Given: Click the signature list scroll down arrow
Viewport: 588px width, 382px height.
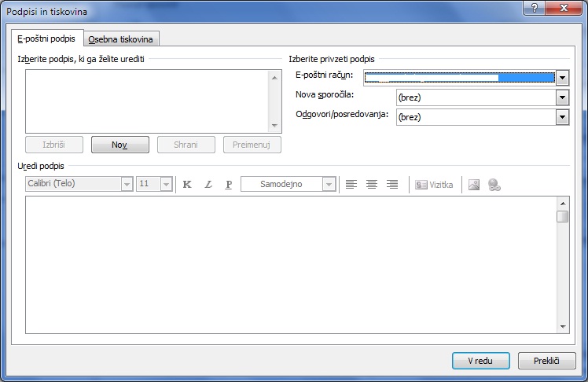Looking at the screenshot, I should tap(274, 126).
